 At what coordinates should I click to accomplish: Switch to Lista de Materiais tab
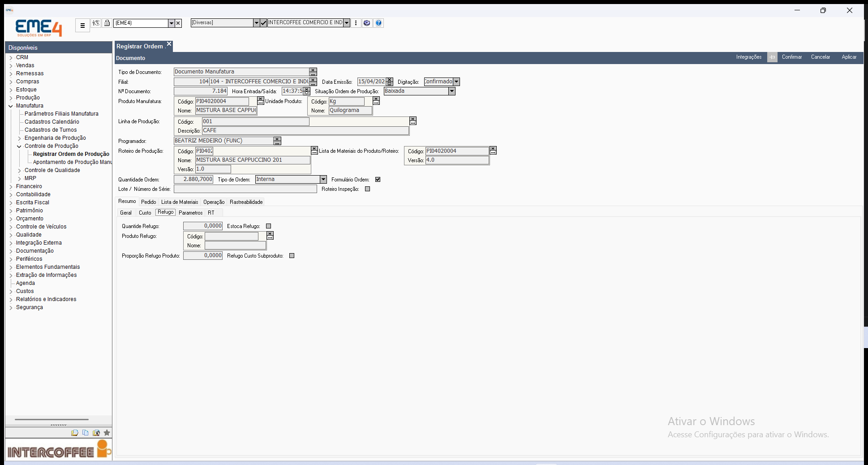click(x=180, y=202)
